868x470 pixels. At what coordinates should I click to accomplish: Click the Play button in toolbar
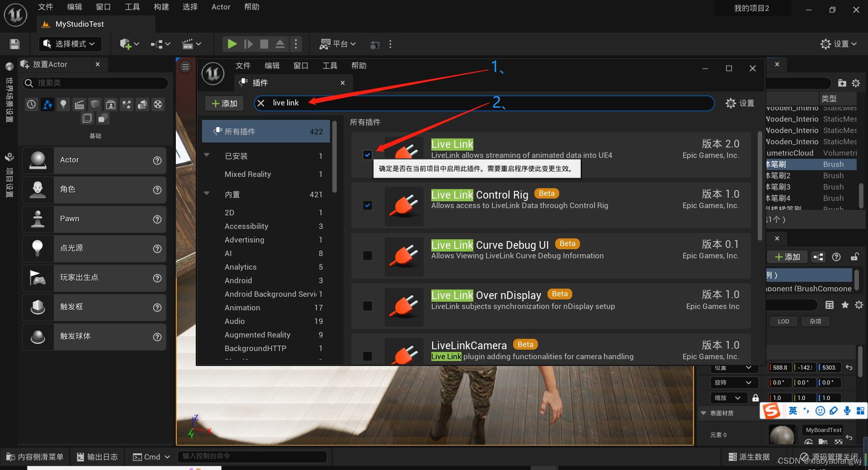pyautogui.click(x=232, y=44)
